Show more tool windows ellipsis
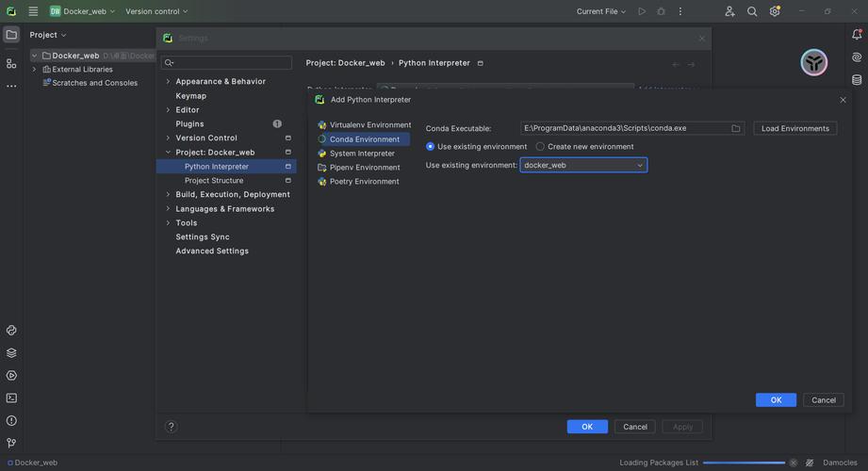Image resolution: width=868 pixels, height=471 pixels. tap(11, 87)
